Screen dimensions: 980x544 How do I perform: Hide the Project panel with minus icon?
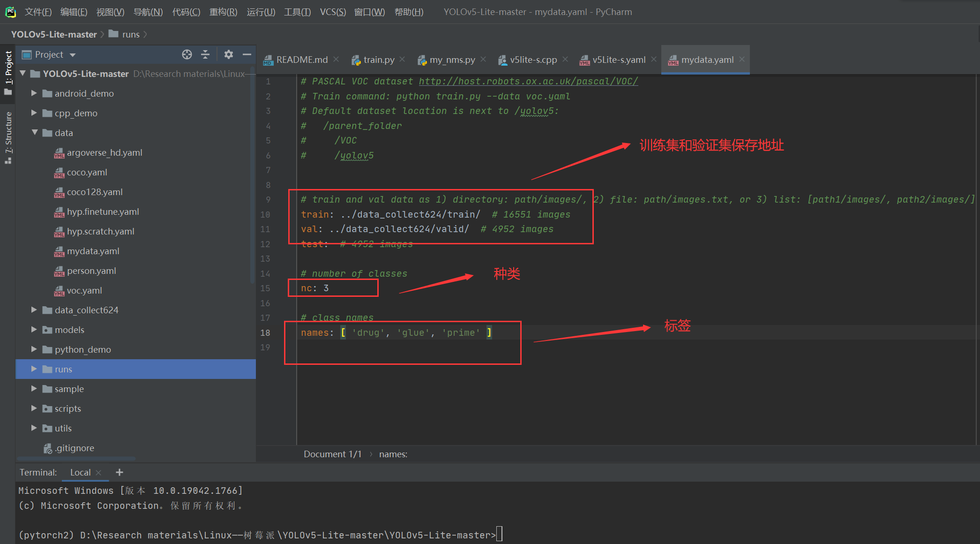(247, 54)
